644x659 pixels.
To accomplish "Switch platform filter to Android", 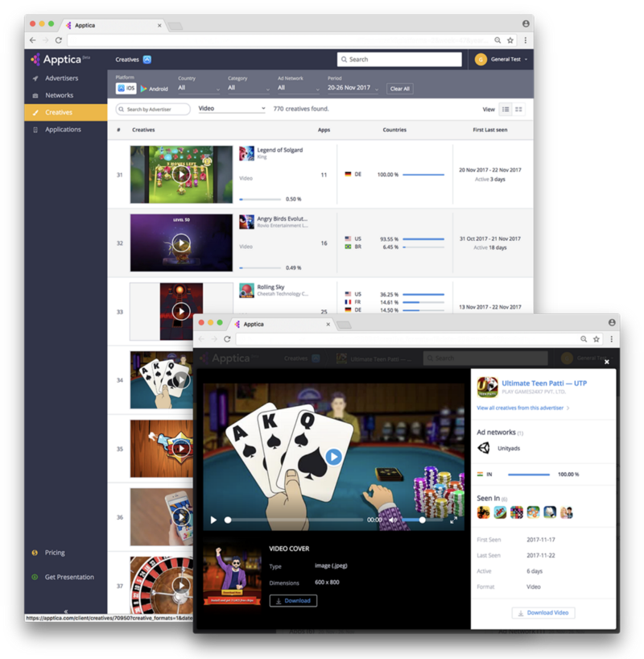I will pos(155,89).
